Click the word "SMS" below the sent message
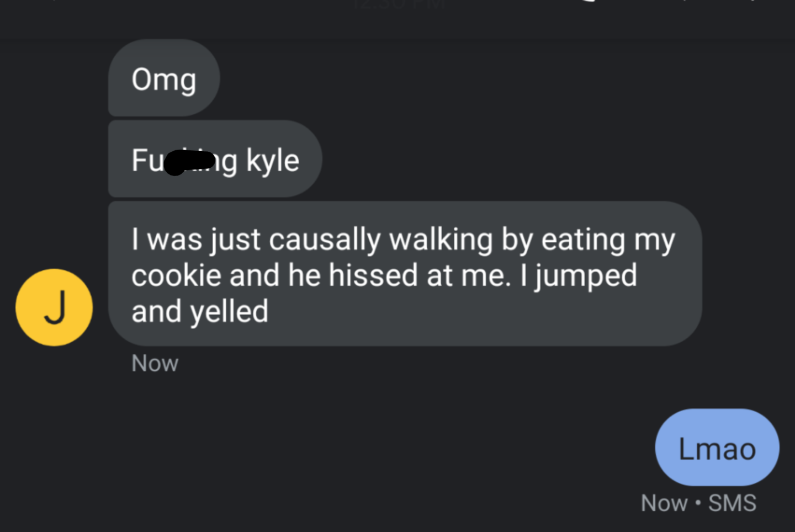Image resolution: width=795 pixels, height=532 pixels. coord(732,503)
